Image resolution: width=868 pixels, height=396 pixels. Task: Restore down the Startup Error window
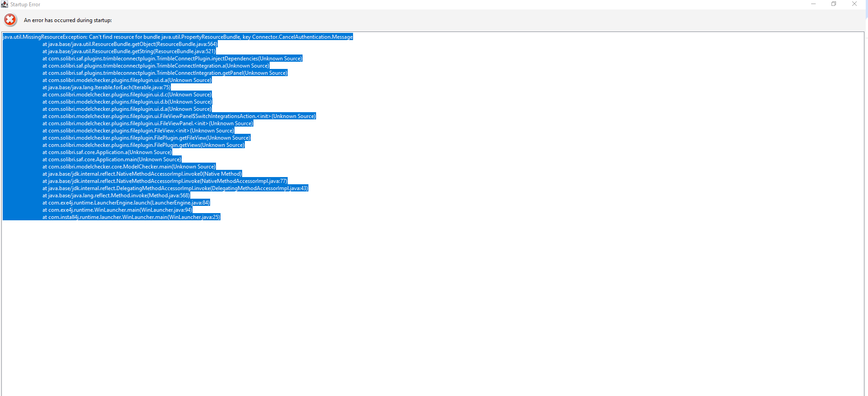coord(834,4)
